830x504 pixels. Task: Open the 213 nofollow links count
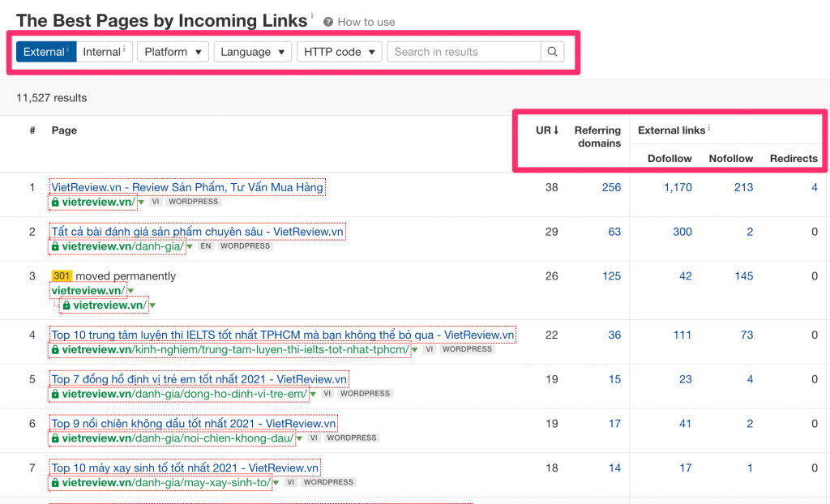coord(744,187)
